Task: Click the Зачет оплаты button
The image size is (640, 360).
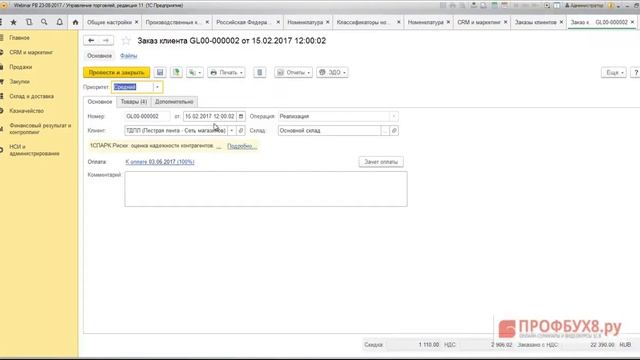Action: point(381,162)
